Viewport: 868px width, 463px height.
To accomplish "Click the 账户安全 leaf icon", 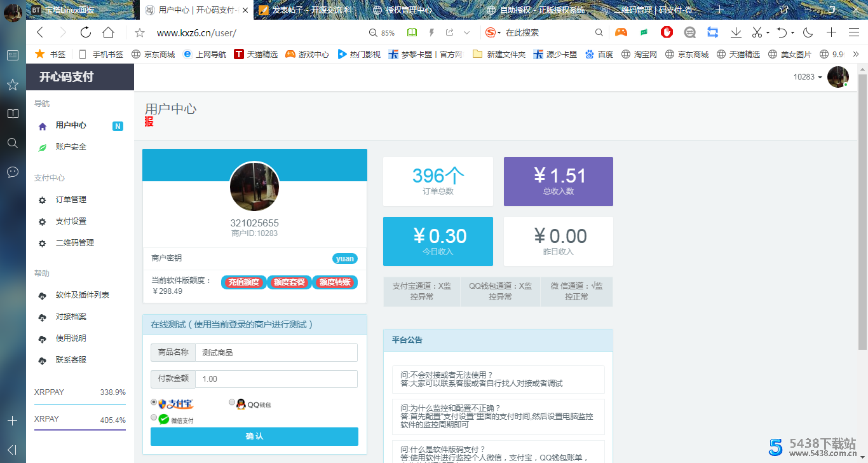I will click(x=42, y=147).
